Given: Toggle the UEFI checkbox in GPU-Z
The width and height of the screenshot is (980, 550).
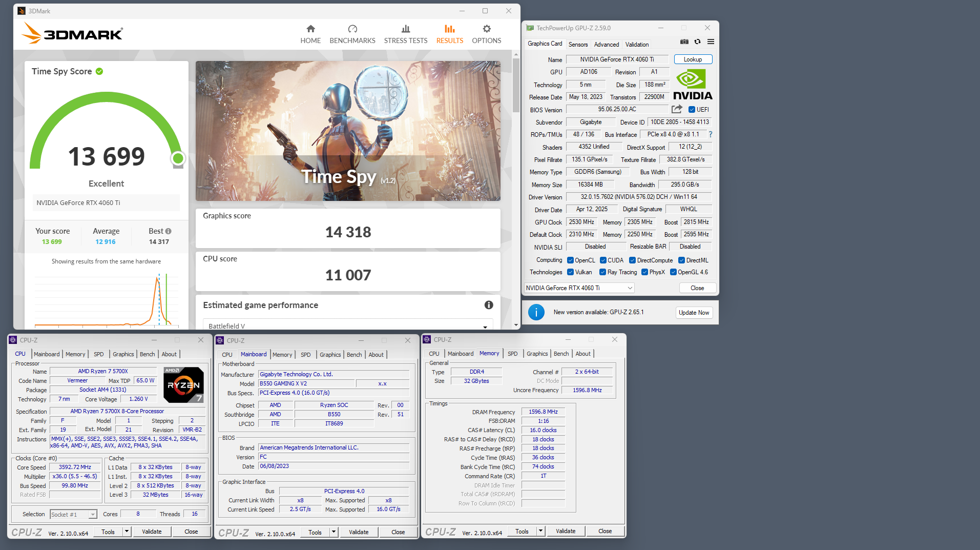Looking at the screenshot, I should point(692,110).
